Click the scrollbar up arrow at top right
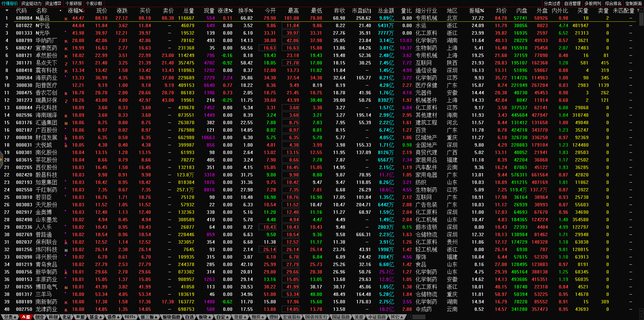Viewport: 644px width, 320px height. (641, 11)
